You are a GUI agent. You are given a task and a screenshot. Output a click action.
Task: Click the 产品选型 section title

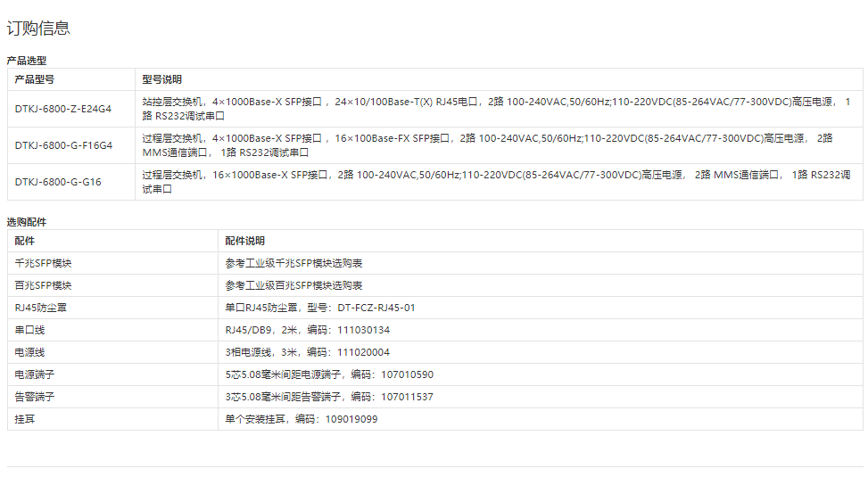[x=27, y=61]
